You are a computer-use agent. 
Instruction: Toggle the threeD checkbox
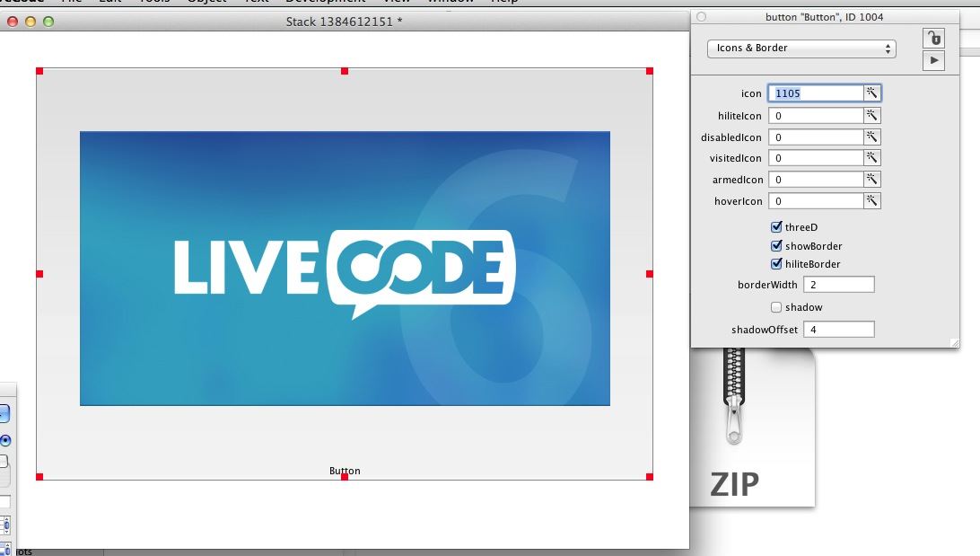pyautogui.click(x=776, y=227)
